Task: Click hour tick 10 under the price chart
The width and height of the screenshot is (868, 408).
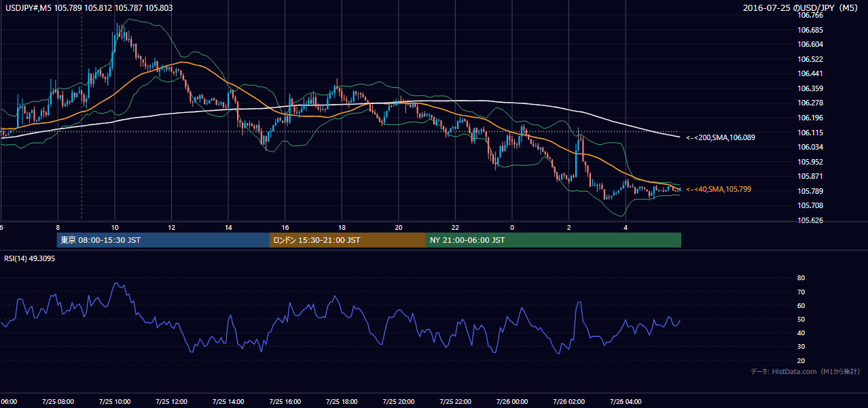Action: pyautogui.click(x=115, y=228)
